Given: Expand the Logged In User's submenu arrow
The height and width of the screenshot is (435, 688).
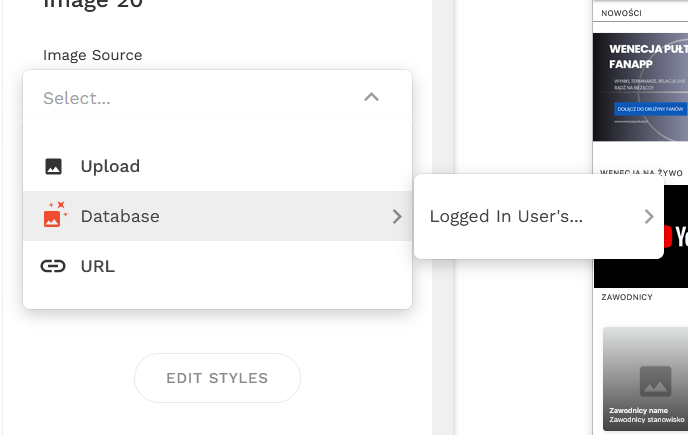Looking at the screenshot, I should pos(649,216).
